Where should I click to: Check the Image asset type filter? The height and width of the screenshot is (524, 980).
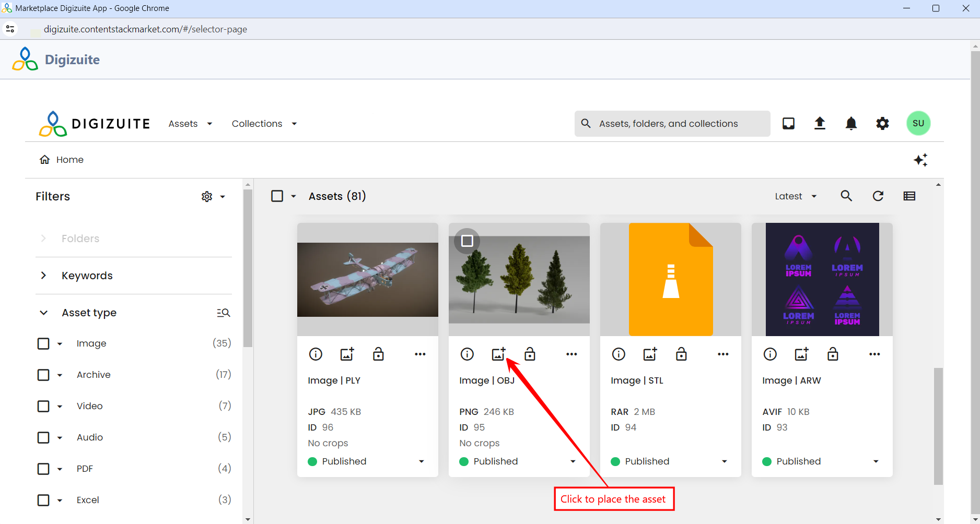[x=43, y=343]
